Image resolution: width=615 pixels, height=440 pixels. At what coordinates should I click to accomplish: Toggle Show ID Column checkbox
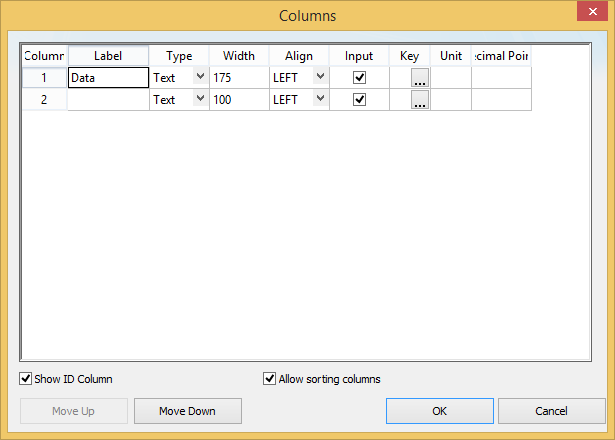pos(25,379)
